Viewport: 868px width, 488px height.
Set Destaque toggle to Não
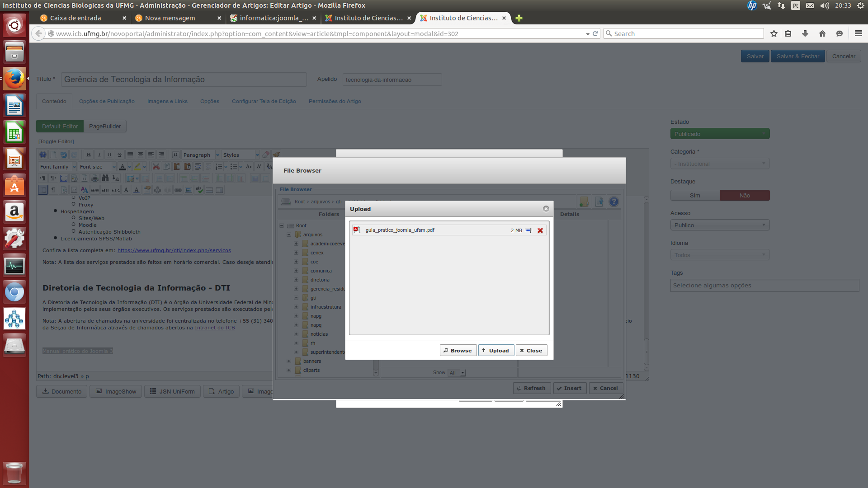[745, 196]
